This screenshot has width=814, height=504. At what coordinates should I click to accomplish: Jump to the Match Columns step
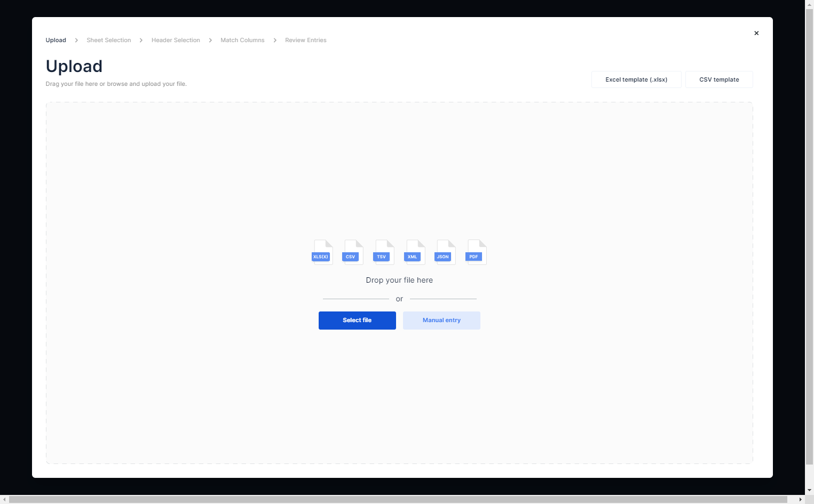point(242,40)
